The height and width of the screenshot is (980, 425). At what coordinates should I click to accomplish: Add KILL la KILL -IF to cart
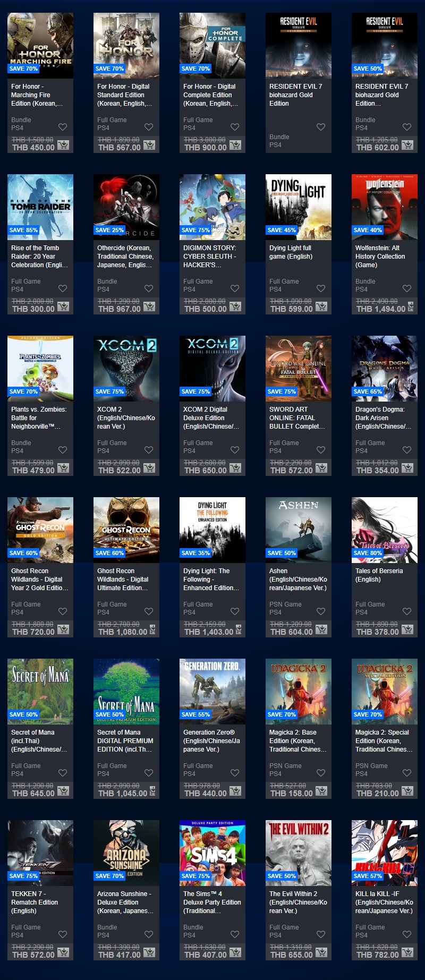[x=407, y=952]
